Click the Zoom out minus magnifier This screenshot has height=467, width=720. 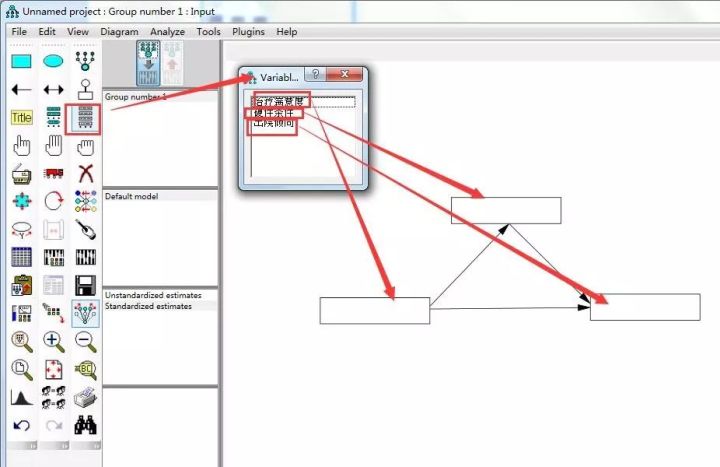click(x=85, y=342)
